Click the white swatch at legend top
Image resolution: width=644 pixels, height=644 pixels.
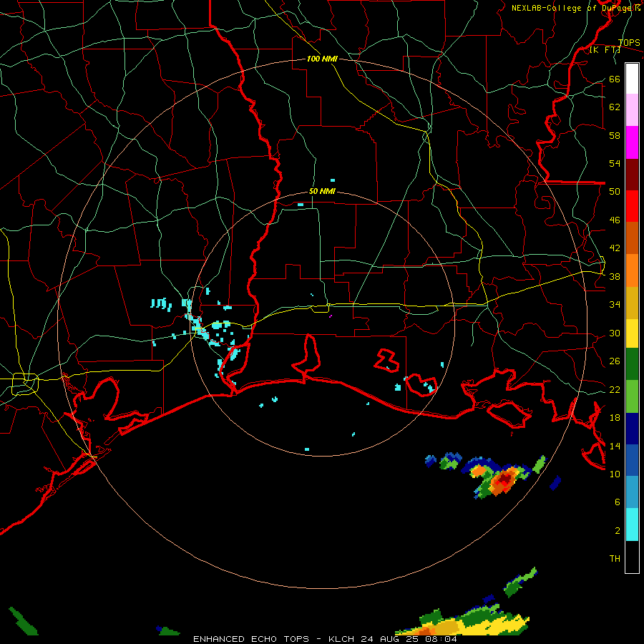[632, 79]
